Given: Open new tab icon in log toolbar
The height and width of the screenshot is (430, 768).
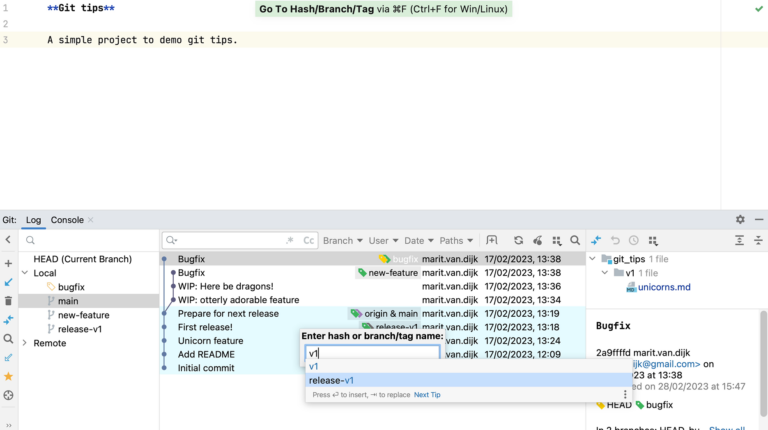Looking at the screenshot, I should [491, 241].
